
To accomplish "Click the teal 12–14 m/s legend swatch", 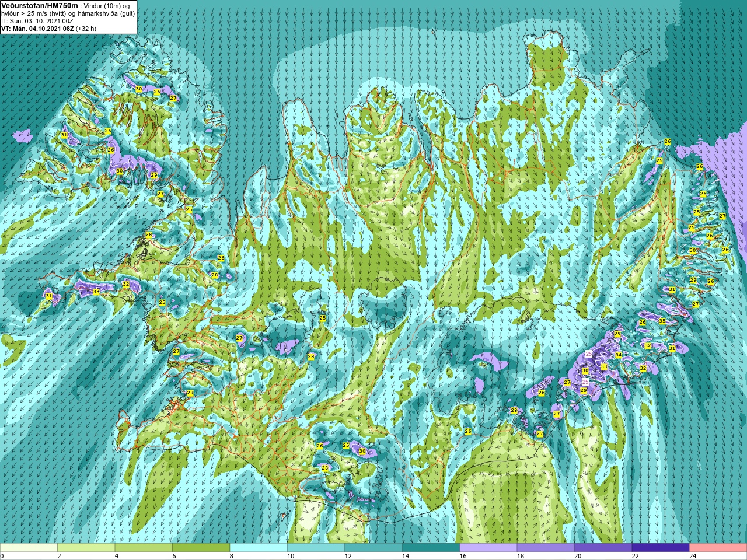I will coord(373,548).
